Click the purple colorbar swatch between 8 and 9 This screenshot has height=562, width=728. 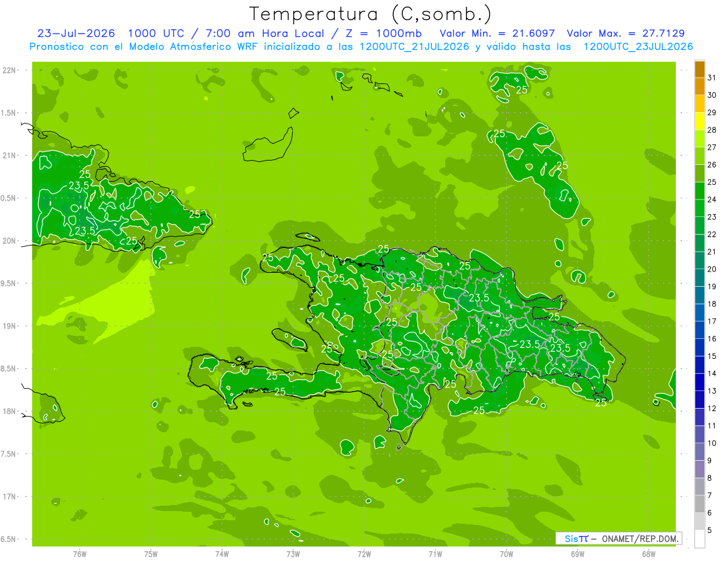tap(699, 470)
